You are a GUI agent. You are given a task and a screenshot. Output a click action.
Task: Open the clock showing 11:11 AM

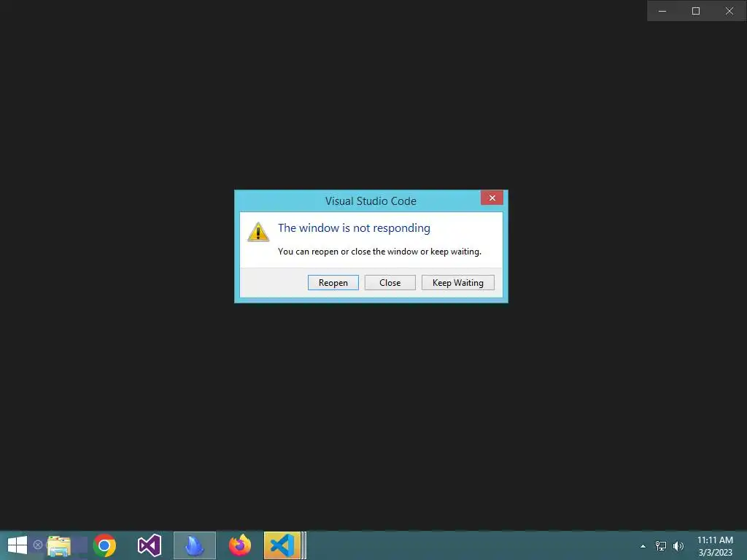715,546
